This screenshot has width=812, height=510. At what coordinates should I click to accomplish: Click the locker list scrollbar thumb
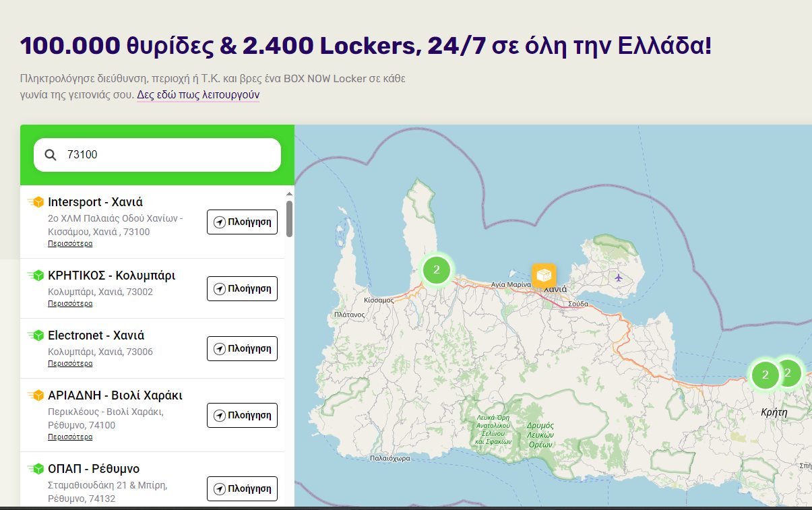[x=289, y=218]
